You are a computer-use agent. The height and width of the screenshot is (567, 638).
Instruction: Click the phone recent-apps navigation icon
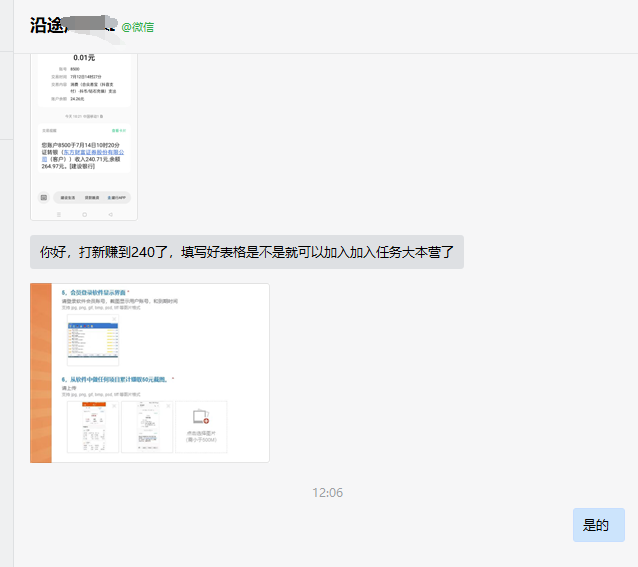(58, 214)
